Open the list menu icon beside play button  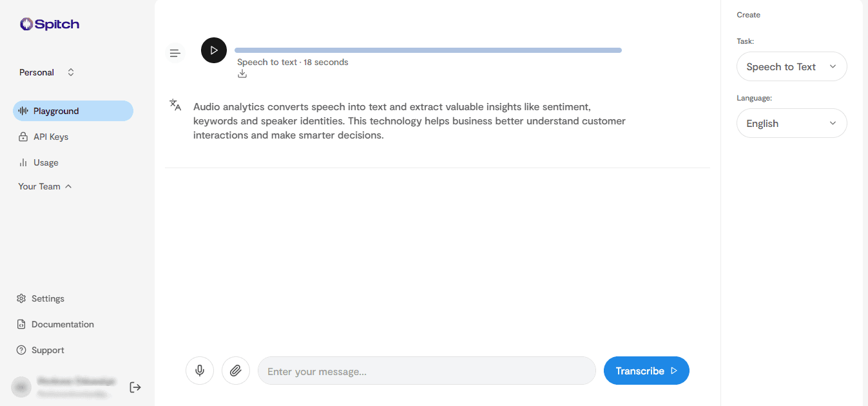click(175, 53)
